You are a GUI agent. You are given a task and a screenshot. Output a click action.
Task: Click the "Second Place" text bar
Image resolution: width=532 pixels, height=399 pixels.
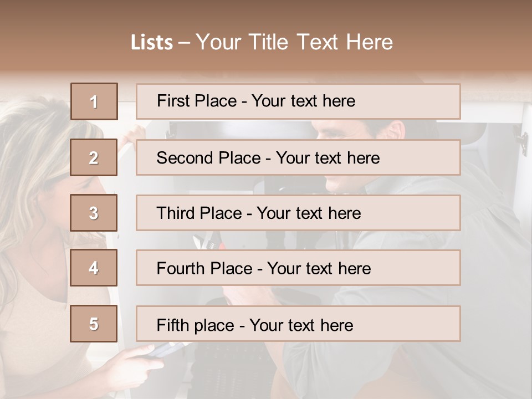[298, 157]
